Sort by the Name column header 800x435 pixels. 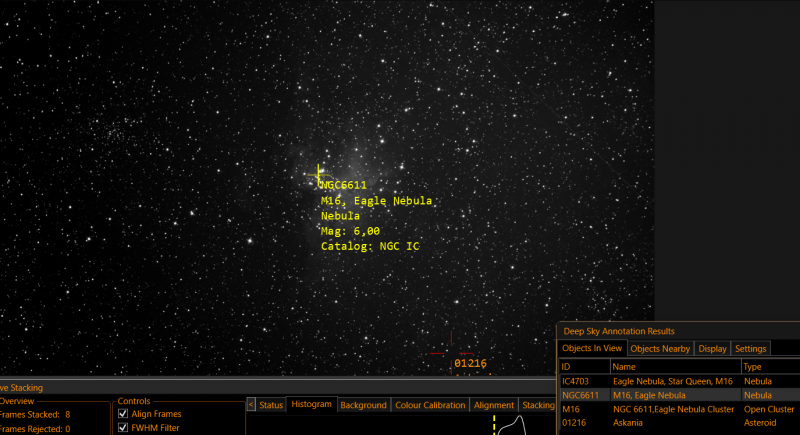(x=676, y=367)
